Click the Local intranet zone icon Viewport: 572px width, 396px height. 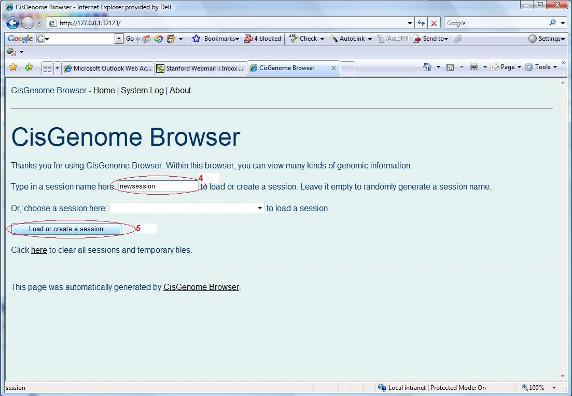[382, 387]
